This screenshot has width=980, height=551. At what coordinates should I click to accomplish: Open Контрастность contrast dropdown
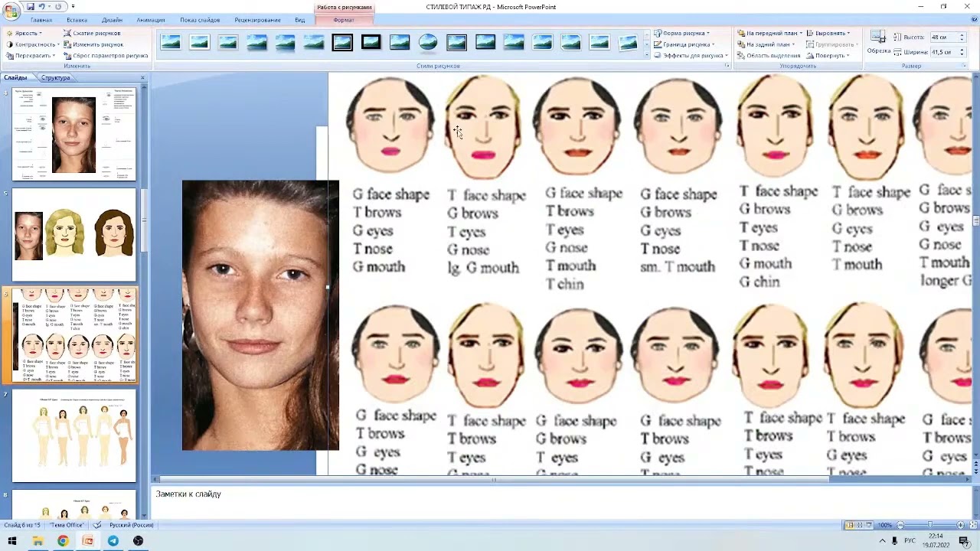31,44
